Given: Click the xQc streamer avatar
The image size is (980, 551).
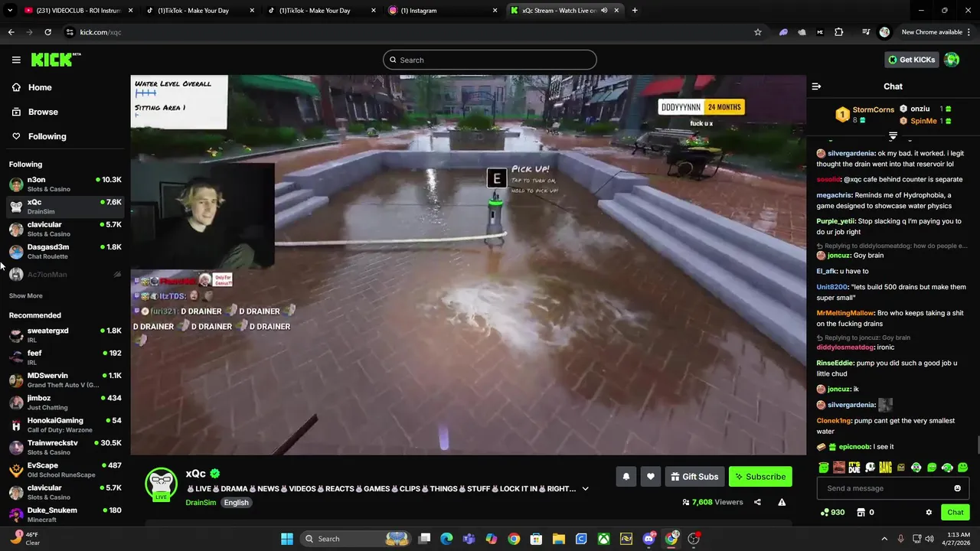Looking at the screenshot, I should [162, 484].
